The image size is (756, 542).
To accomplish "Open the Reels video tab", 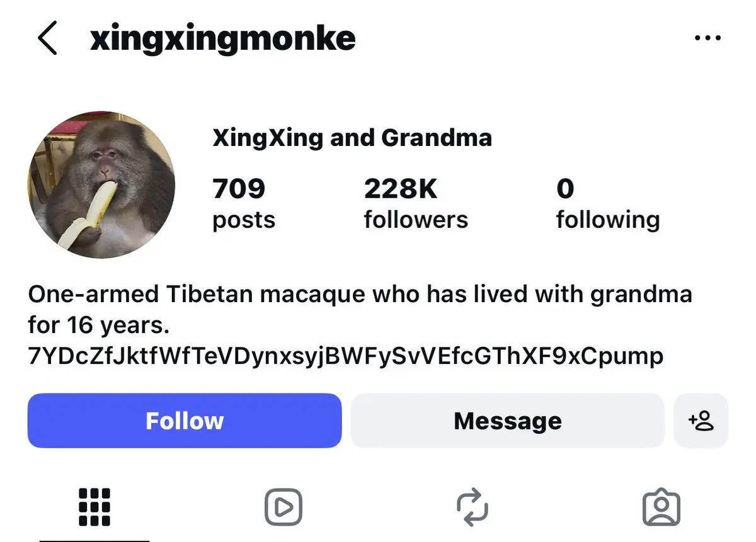I will coord(283,507).
